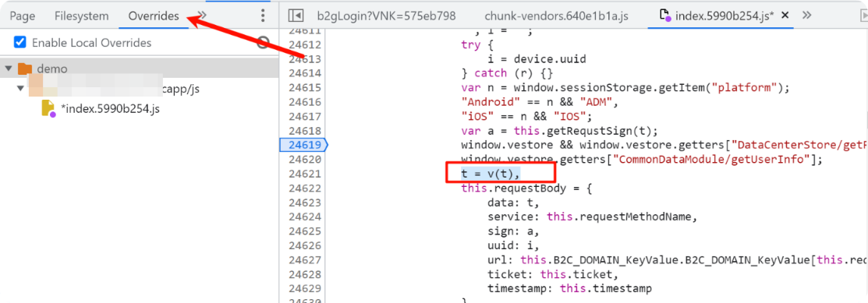
Task: Collapse the demo folder tree arrow
Action: tap(9, 69)
